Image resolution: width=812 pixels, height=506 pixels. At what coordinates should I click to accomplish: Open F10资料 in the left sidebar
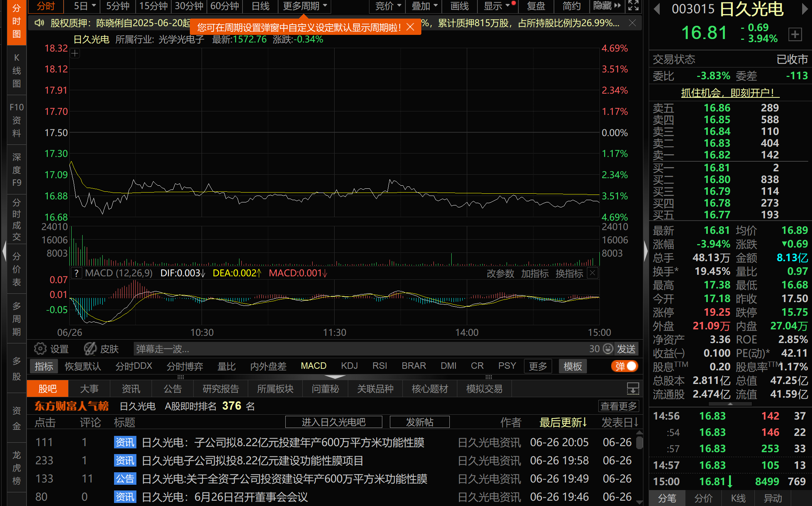click(17, 120)
